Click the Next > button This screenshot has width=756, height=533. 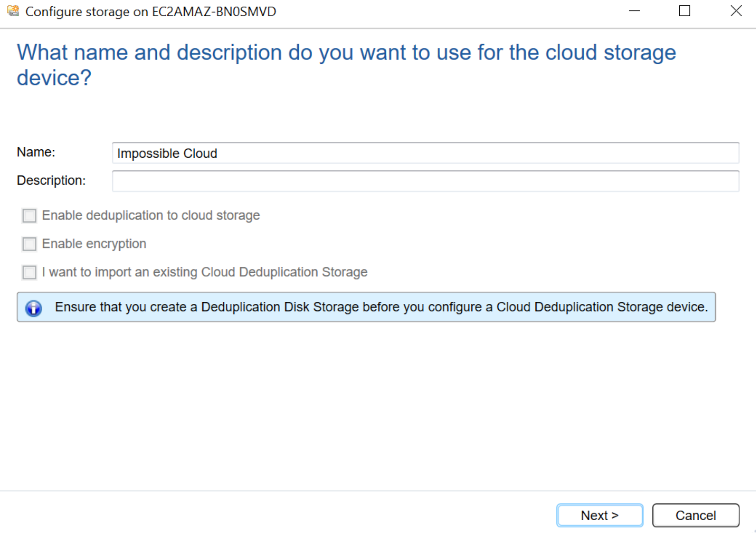click(x=600, y=515)
